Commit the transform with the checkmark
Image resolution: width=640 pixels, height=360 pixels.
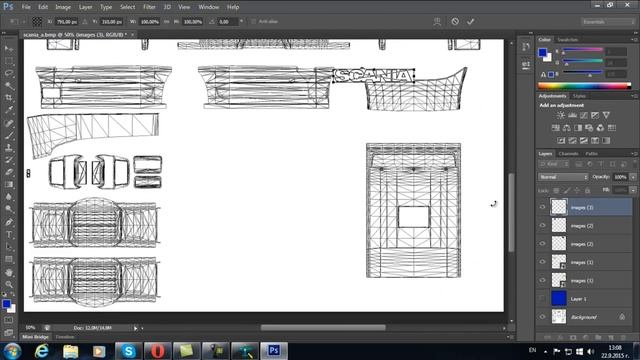click(471, 22)
